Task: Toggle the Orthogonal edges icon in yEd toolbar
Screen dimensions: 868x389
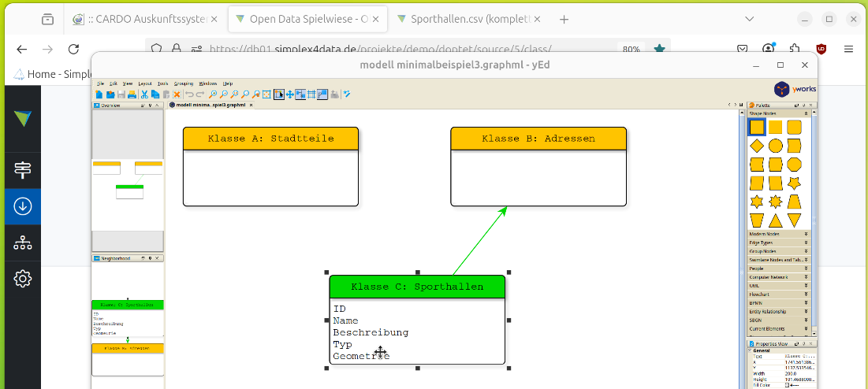Action: pyautogui.click(x=322, y=94)
